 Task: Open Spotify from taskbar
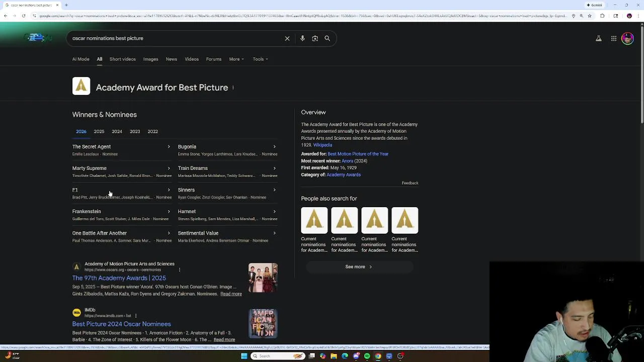tap(367, 356)
